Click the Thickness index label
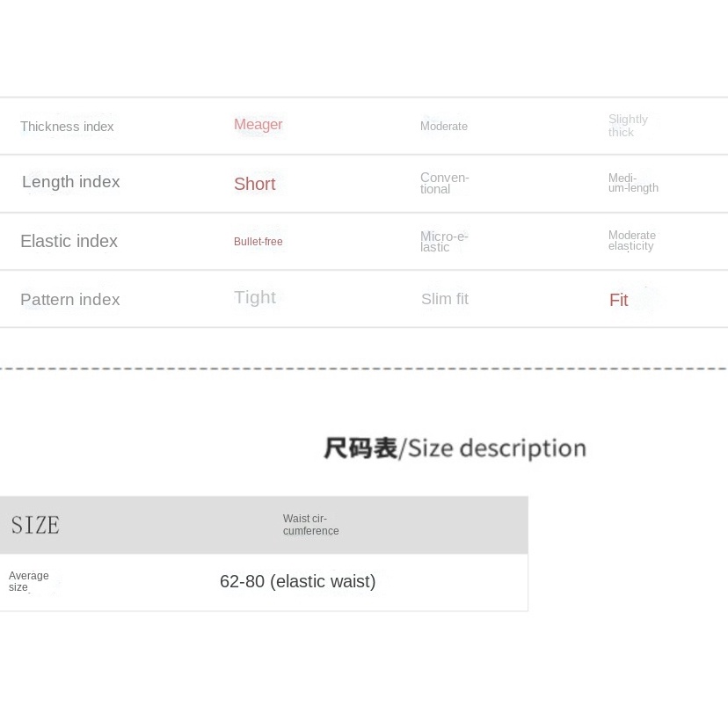 tap(67, 127)
